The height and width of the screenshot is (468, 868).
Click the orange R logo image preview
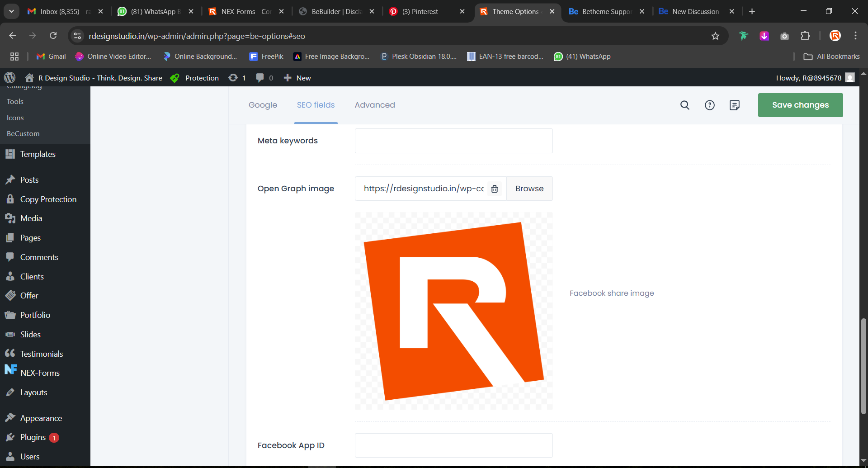pyautogui.click(x=453, y=311)
